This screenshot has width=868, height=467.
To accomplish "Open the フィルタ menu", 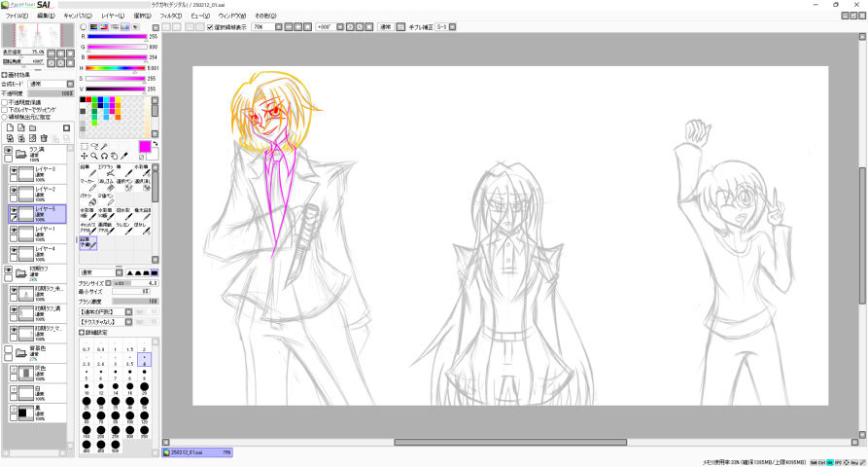I will (x=170, y=17).
